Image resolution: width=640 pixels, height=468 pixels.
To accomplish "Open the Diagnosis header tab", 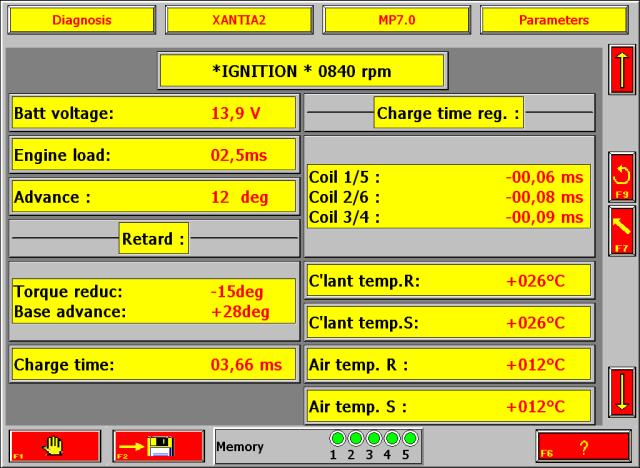I will point(82,20).
